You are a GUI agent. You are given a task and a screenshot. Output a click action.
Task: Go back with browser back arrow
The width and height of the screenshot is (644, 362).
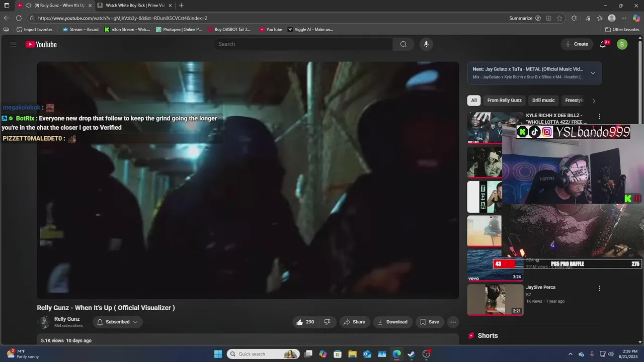pos(7,18)
